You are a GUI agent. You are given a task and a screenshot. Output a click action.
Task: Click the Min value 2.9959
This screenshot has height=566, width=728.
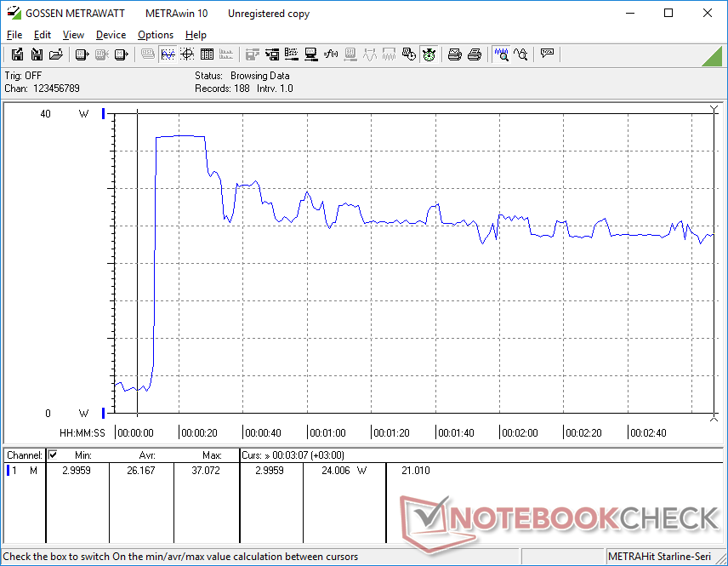click(x=77, y=471)
